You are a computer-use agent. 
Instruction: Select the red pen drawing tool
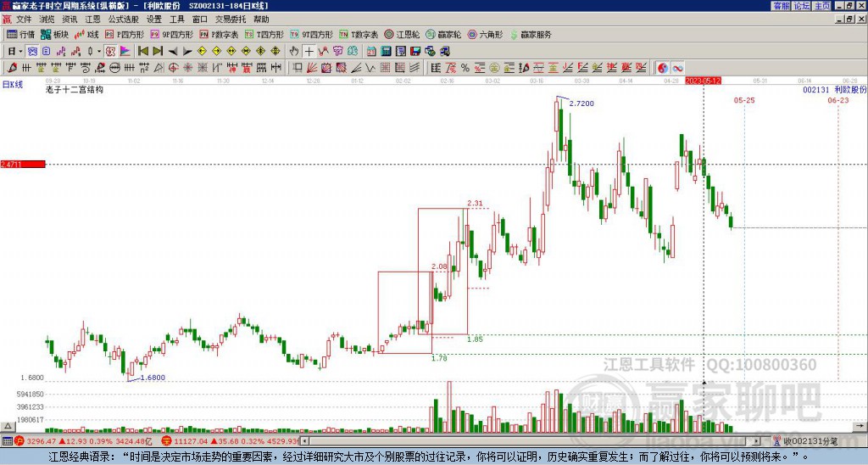coord(11,68)
